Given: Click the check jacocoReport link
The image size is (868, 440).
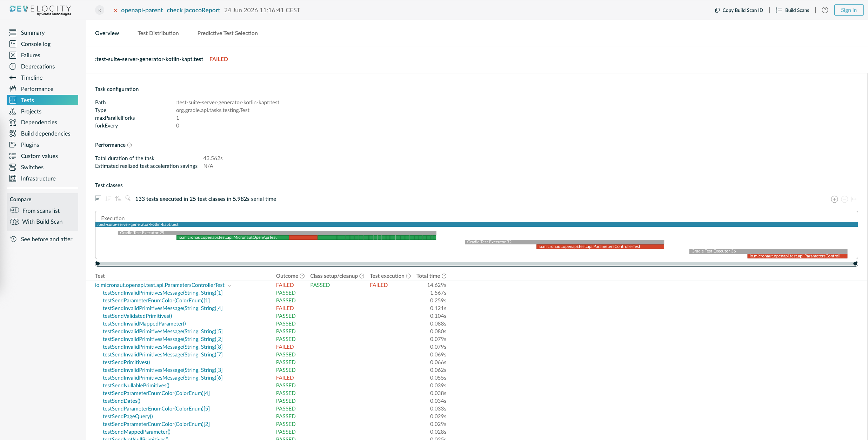Looking at the screenshot, I should click(193, 10).
